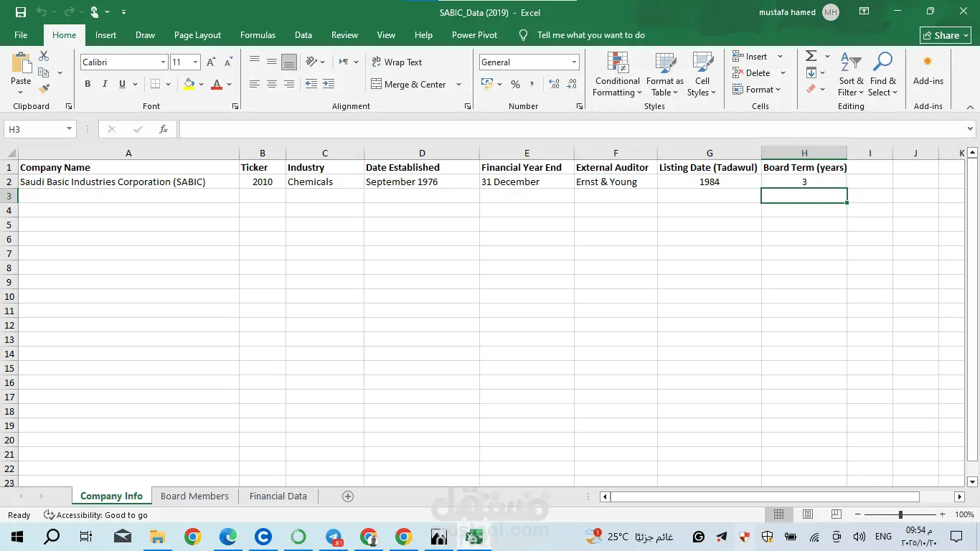Click the Share button
The image size is (980, 551).
[x=946, y=35]
